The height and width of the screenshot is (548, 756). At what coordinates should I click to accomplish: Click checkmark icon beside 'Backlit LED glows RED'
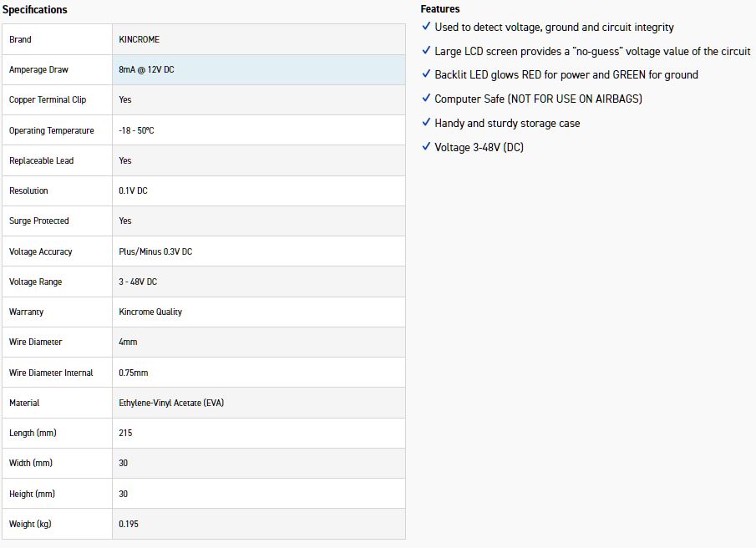click(x=427, y=74)
